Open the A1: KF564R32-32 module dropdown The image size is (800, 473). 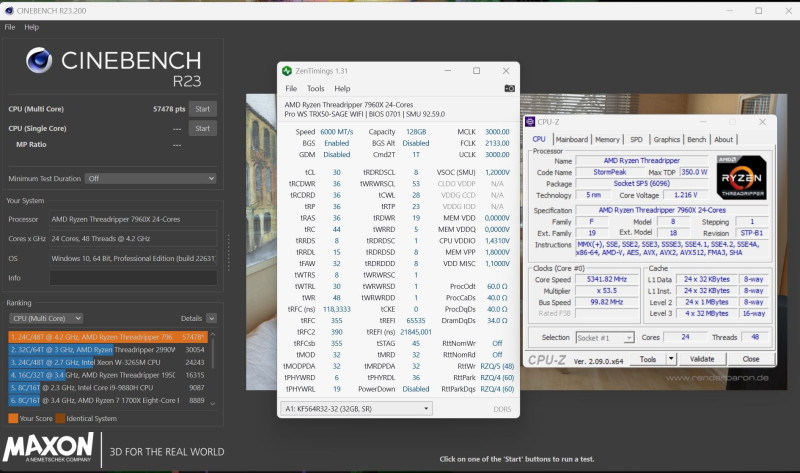(356, 409)
